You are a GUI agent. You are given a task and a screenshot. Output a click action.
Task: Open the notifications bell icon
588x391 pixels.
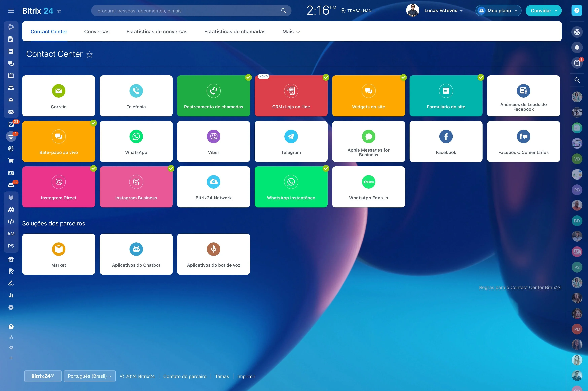click(x=577, y=47)
